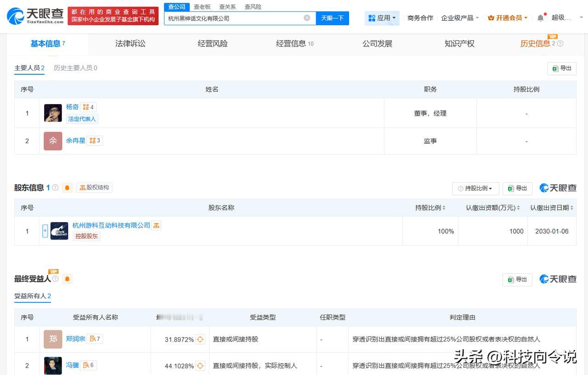Click the 监事 position cell
Viewport: 588px width, 375px height.
(430, 141)
